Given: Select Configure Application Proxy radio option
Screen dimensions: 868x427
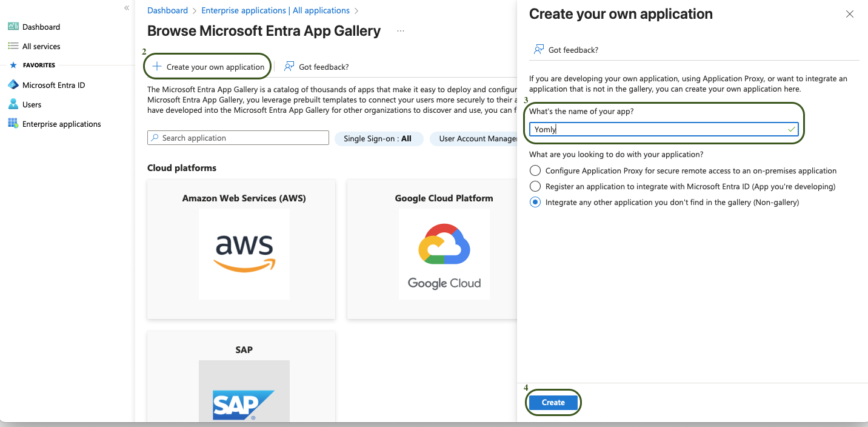Looking at the screenshot, I should pos(535,171).
